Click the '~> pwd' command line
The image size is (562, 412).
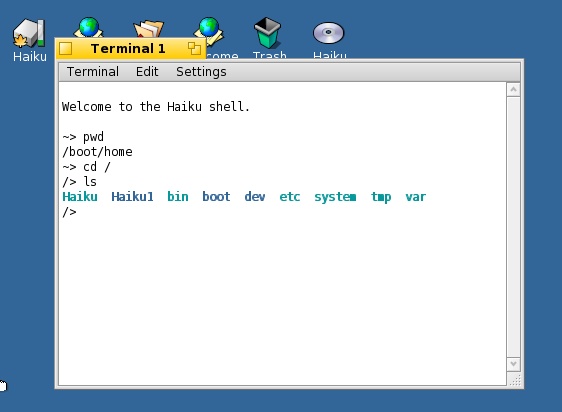83,137
